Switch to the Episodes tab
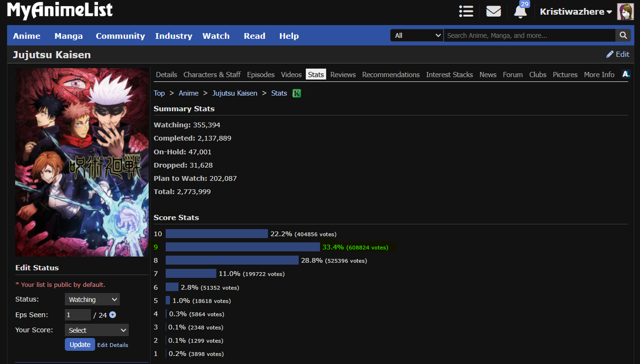 [261, 74]
